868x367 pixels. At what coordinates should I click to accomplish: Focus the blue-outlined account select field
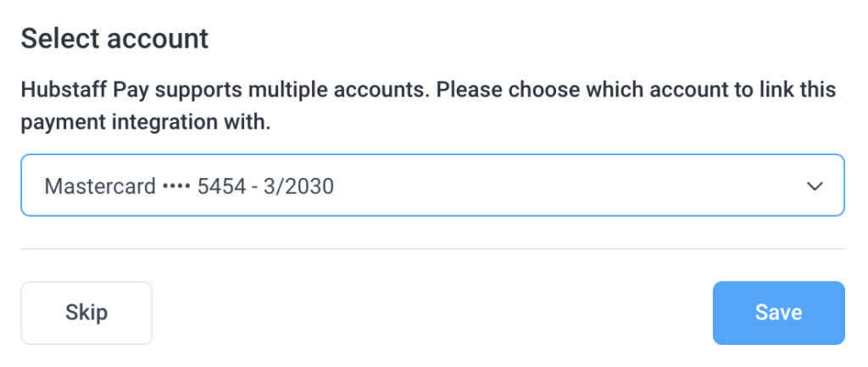(x=432, y=185)
